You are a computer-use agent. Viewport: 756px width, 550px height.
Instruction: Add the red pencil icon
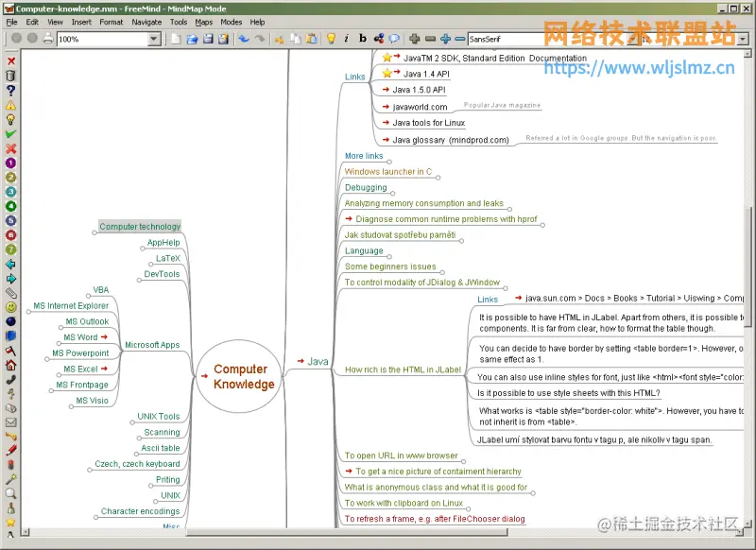click(x=10, y=451)
